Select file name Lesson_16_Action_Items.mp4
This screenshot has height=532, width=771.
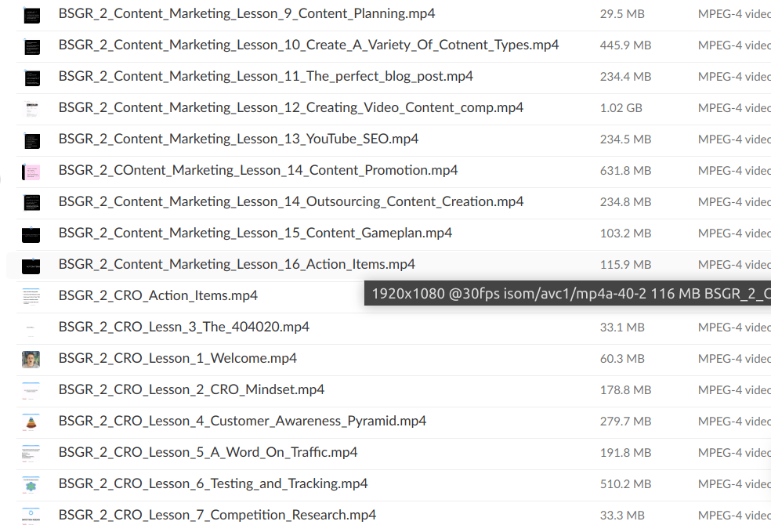click(237, 264)
